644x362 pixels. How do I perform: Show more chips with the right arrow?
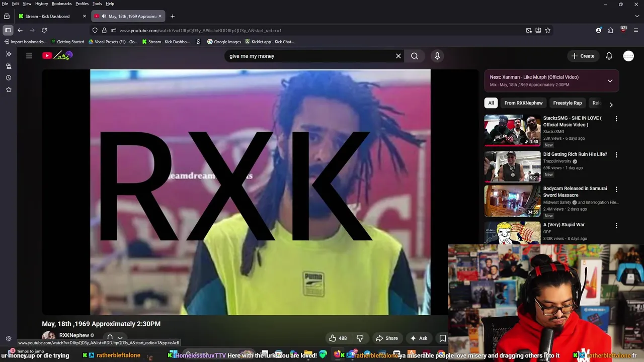pos(611,105)
